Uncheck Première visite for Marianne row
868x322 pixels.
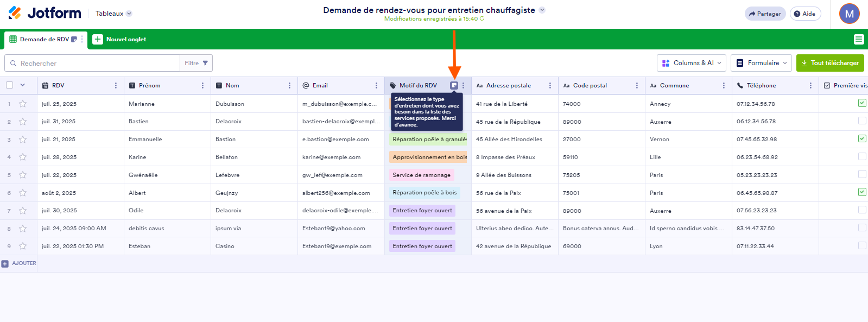click(862, 103)
